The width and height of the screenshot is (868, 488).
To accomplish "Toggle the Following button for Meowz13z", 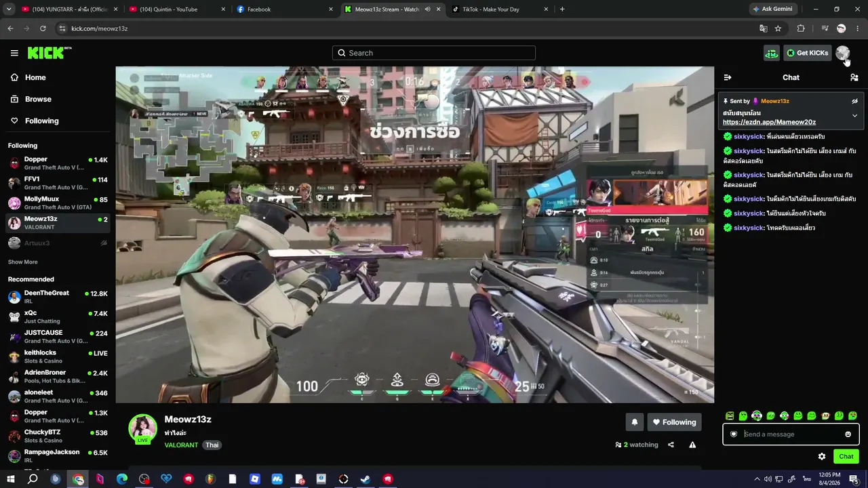I will (x=674, y=422).
